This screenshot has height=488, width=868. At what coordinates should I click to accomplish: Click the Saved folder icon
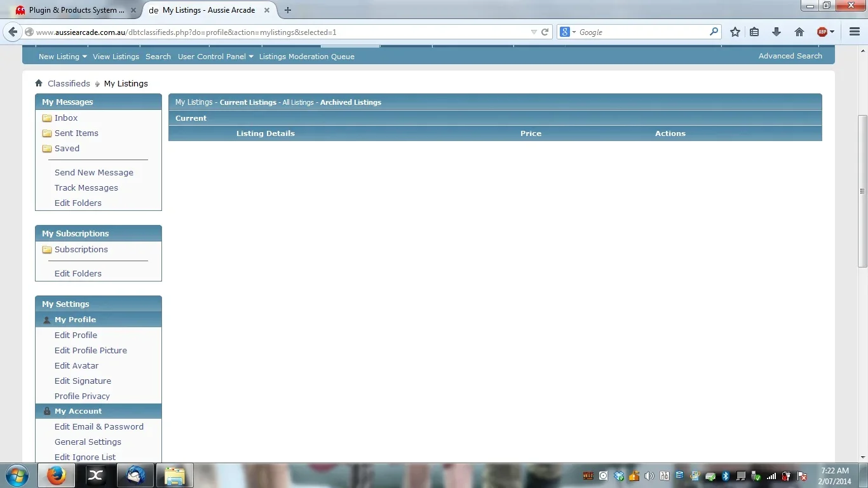47,149
